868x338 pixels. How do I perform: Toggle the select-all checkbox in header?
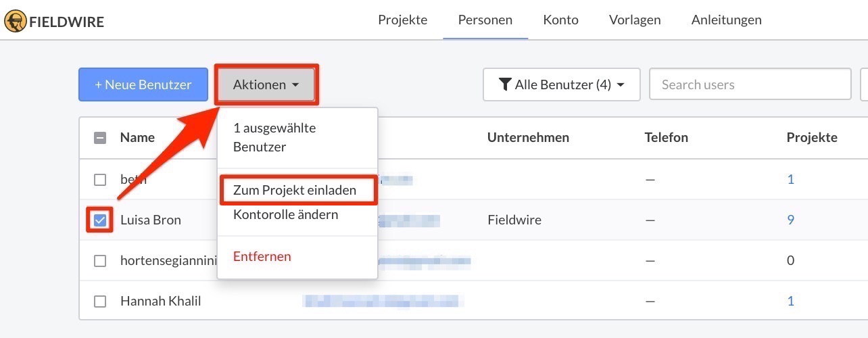(x=100, y=138)
